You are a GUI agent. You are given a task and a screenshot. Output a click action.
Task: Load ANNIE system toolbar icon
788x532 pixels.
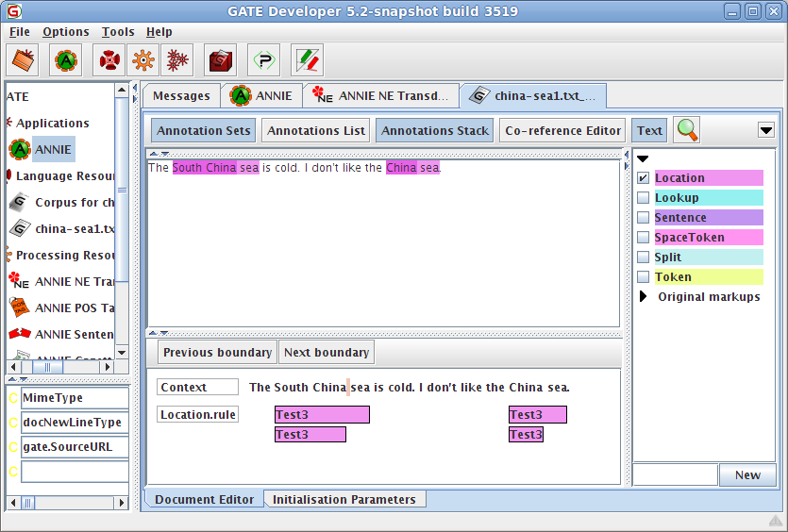66,60
